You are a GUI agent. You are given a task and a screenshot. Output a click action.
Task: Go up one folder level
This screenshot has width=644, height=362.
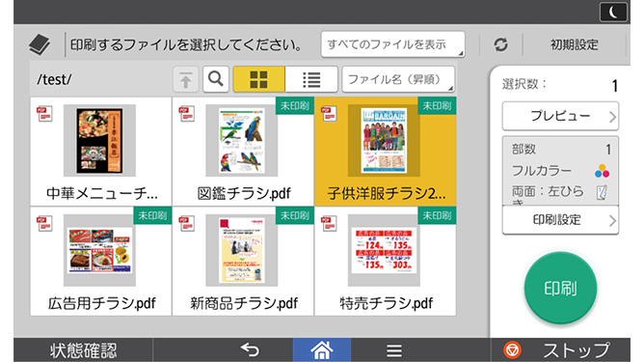(186, 79)
